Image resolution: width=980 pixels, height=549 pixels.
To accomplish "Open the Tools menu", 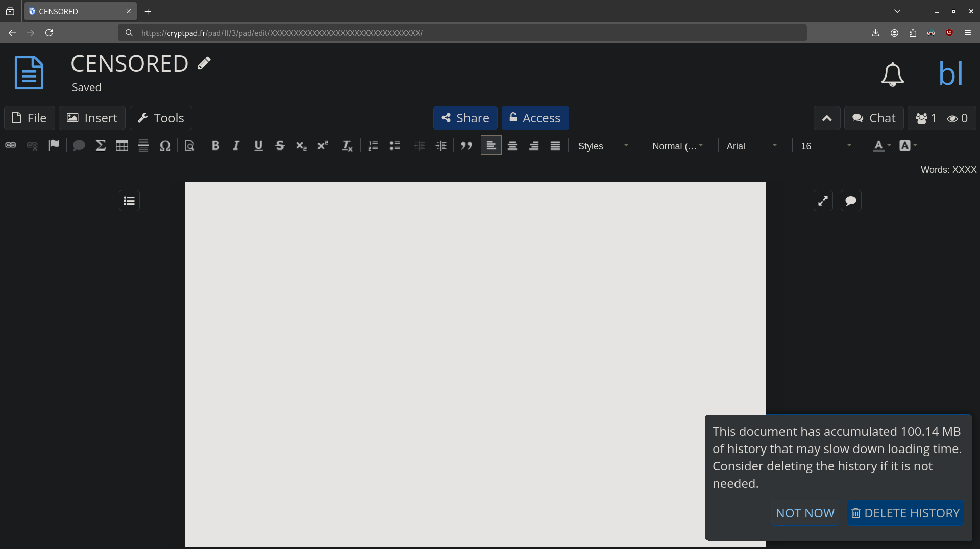I will (x=161, y=118).
